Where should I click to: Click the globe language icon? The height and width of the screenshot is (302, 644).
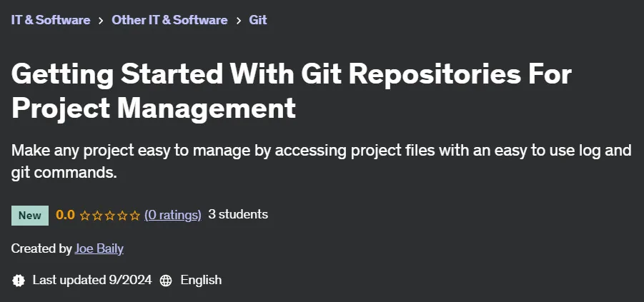[166, 281]
